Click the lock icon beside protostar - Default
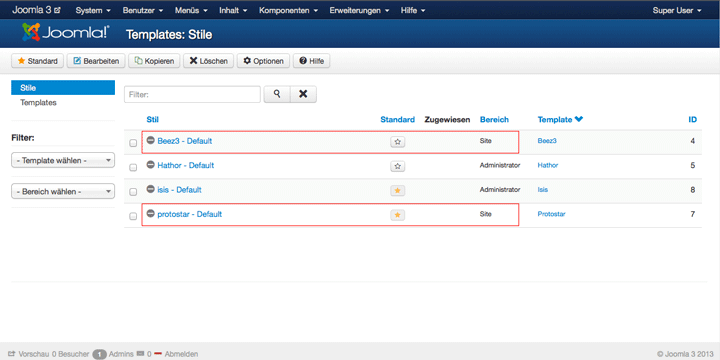The width and height of the screenshot is (720, 360). click(150, 214)
